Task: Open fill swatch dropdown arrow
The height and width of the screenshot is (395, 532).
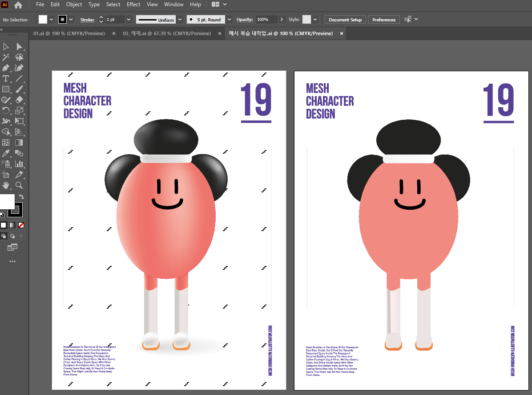Action: click(x=51, y=19)
